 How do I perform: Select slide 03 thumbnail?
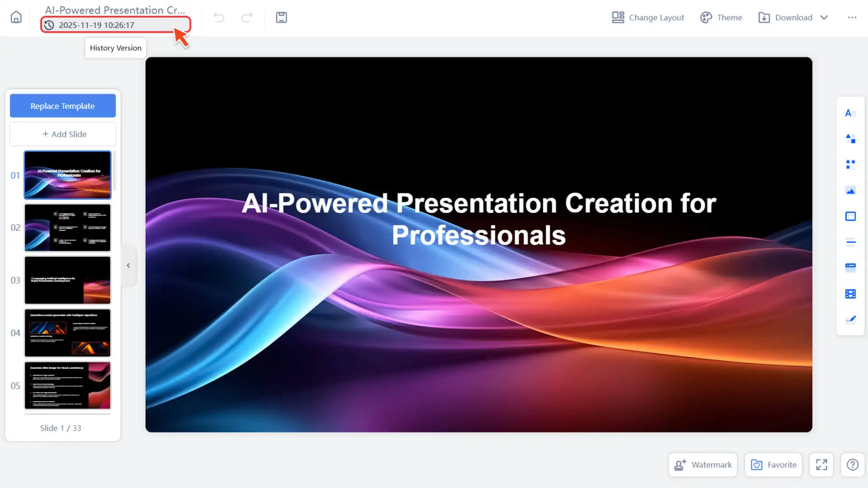tap(67, 280)
